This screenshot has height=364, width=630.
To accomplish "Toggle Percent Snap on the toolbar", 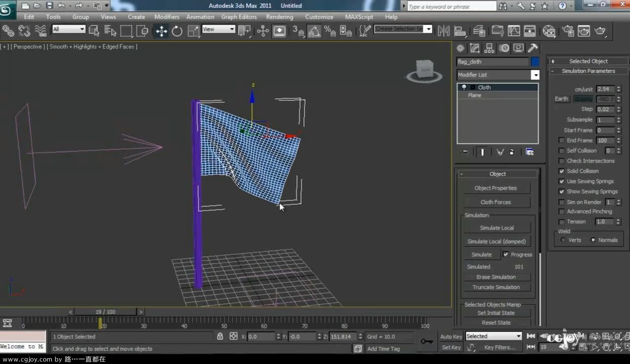I will [330, 31].
